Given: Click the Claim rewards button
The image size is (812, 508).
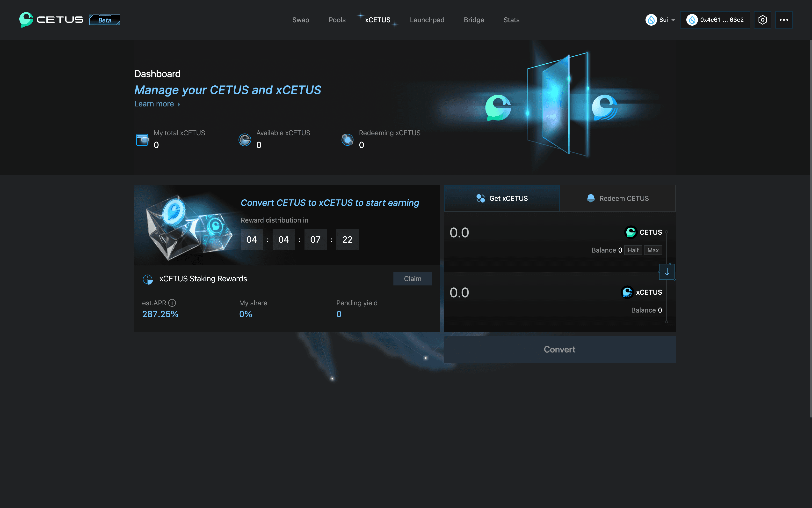Looking at the screenshot, I should 412,278.
